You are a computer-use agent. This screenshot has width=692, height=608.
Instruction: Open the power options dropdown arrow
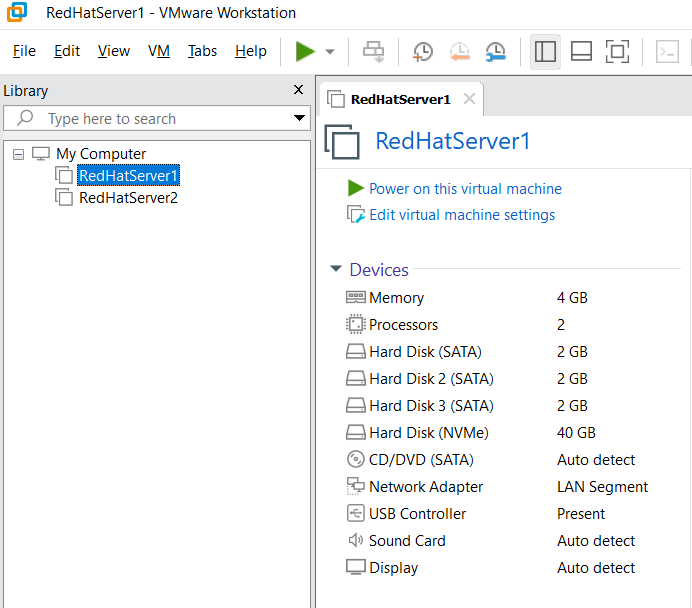point(330,52)
